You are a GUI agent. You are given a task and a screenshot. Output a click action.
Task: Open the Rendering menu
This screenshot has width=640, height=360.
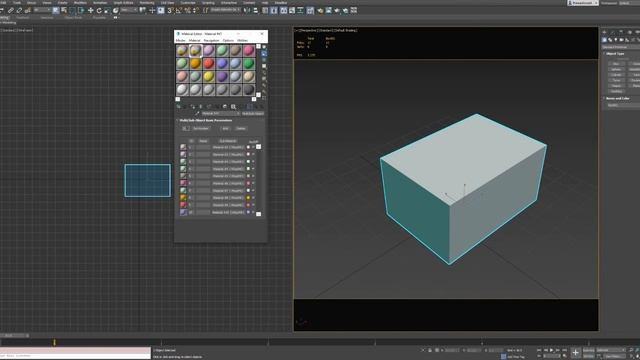[x=147, y=3]
